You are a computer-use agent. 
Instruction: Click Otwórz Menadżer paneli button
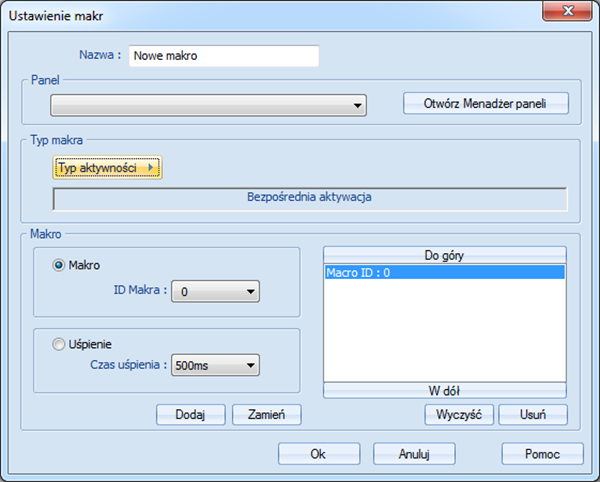point(486,103)
